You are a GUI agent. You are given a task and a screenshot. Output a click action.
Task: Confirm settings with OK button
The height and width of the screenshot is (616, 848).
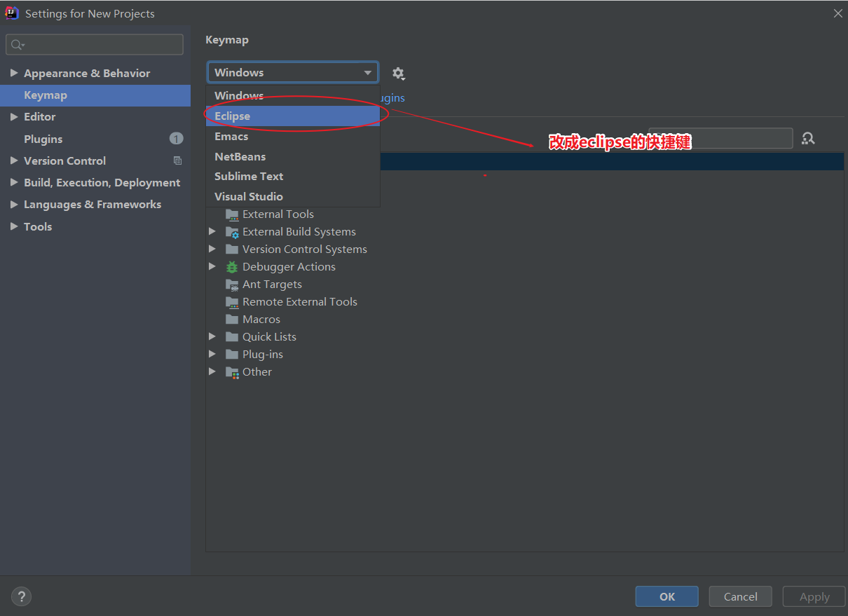(667, 597)
